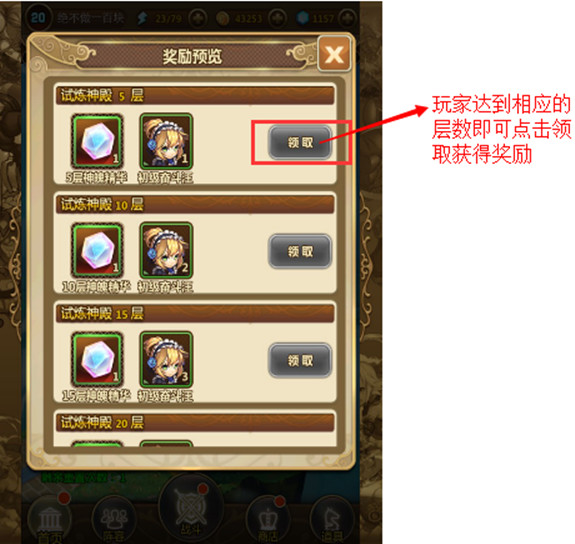
Task: Claim the Trial Temple floor 10 reward
Action: click(300, 252)
